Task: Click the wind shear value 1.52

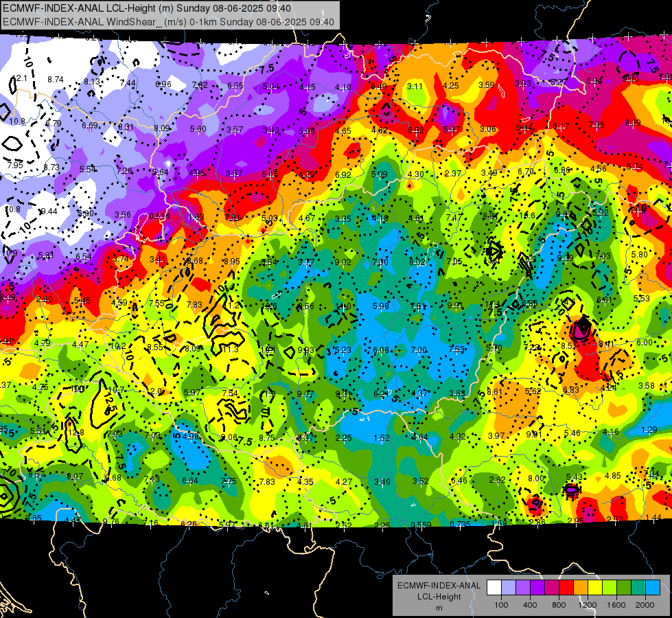Action: (382, 437)
